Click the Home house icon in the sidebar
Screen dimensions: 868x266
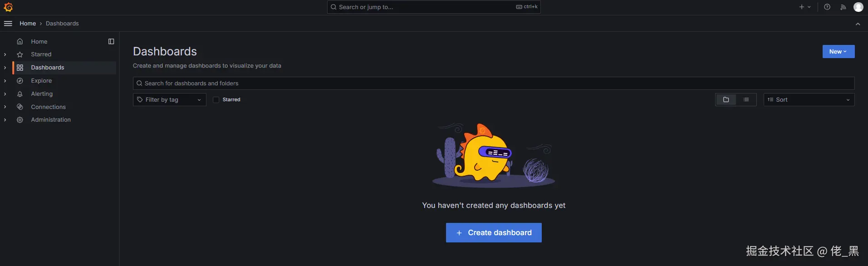(x=20, y=41)
